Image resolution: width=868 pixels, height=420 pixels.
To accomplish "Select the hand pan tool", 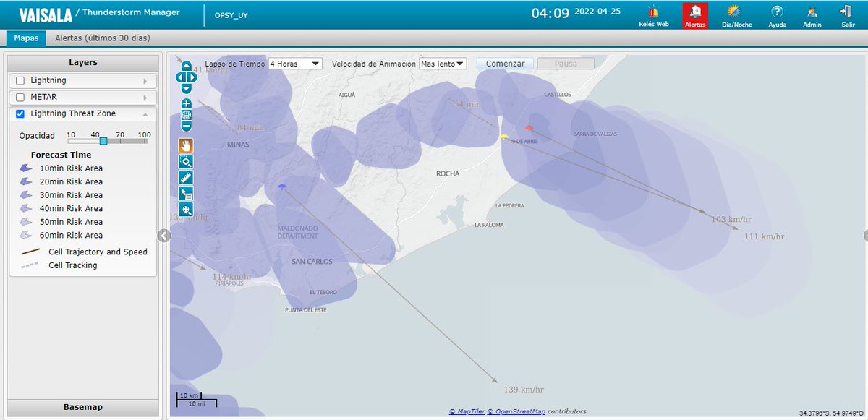I will point(187,145).
